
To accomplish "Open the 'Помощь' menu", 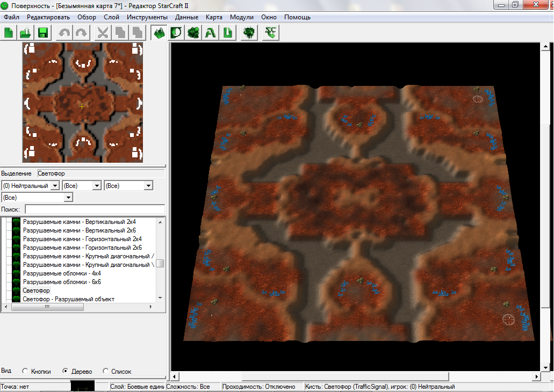I will tap(298, 17).
